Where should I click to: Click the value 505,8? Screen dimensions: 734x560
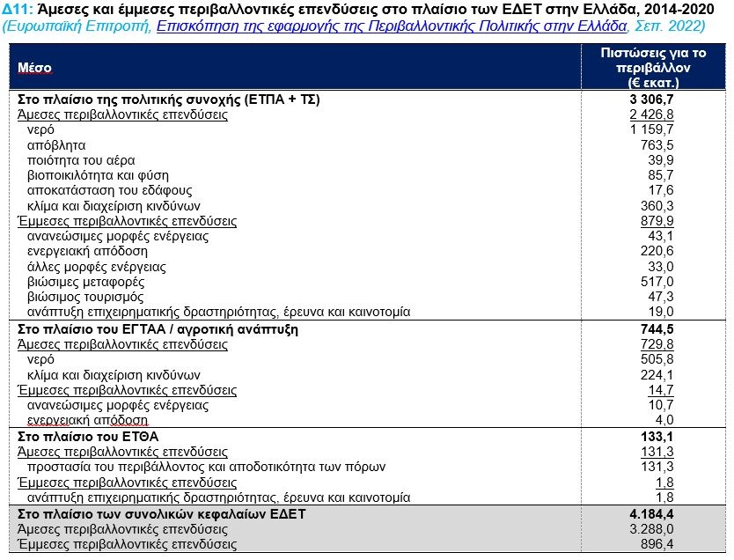pos(657,359)
